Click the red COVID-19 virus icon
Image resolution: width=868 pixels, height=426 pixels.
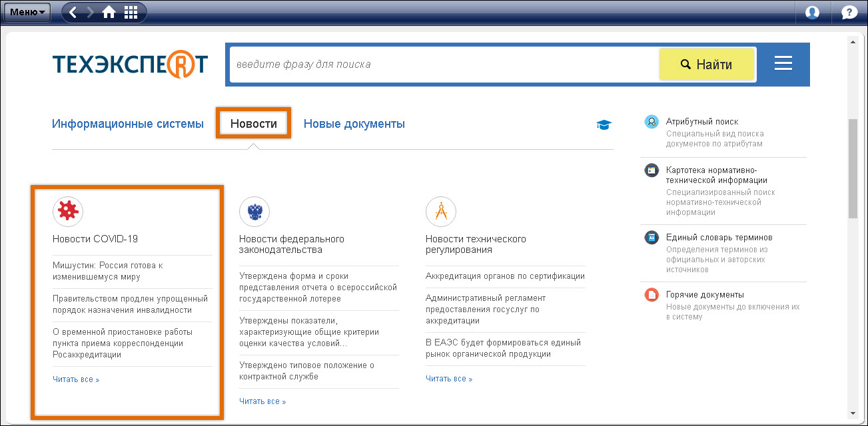click(x=68, y=212)
